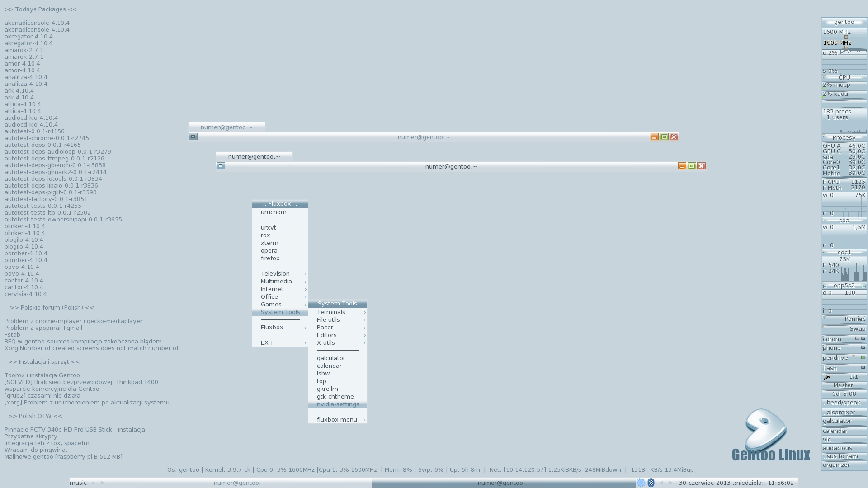Image resolution: width=868 pixels, height=488 pixels.
Task: Open the X-utils submenu
Action: [338, 343]
